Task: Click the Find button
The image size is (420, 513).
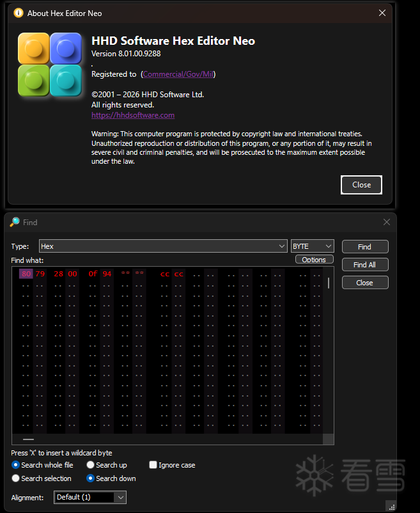Action: tap(365, 247)
